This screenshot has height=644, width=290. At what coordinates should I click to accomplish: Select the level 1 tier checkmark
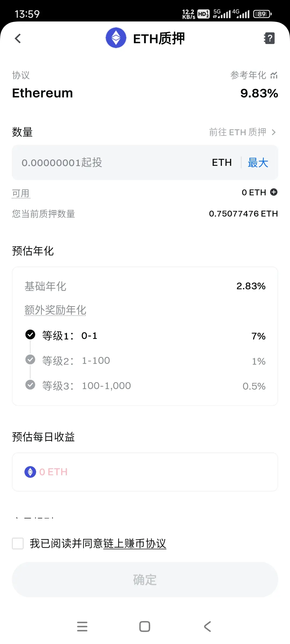point(30,335)
